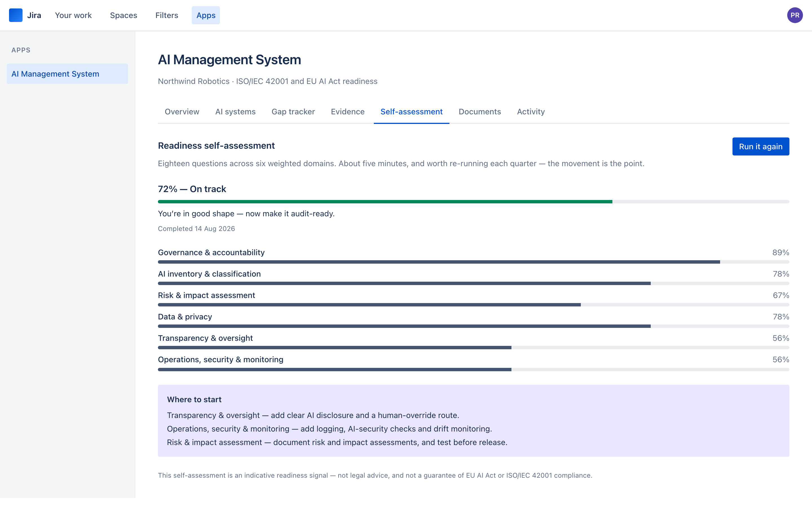Image resolution: width=812 pixels, height=507 pixels.
Task: Open the Spaces menu
Action: pos(123,15)
